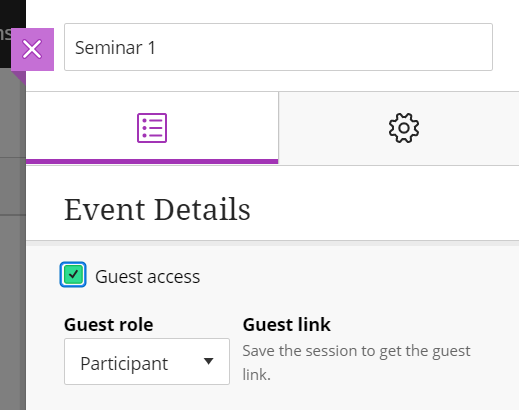Click the Guest link heading

pyautogui.click(x=287, y=325)
